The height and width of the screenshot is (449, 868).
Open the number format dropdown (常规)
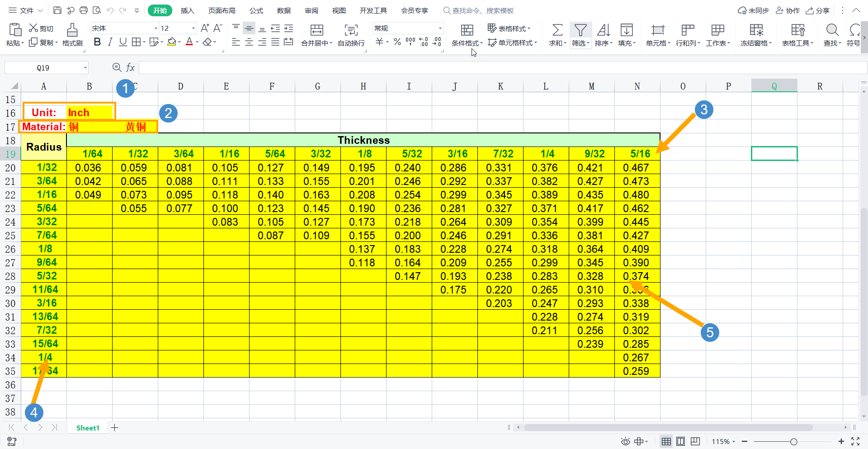(440, 28)
